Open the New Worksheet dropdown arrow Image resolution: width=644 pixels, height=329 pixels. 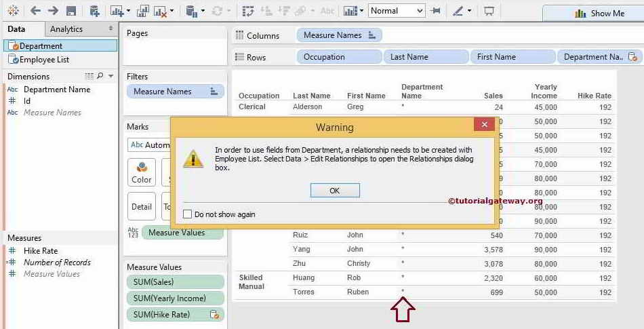[128, 11]
